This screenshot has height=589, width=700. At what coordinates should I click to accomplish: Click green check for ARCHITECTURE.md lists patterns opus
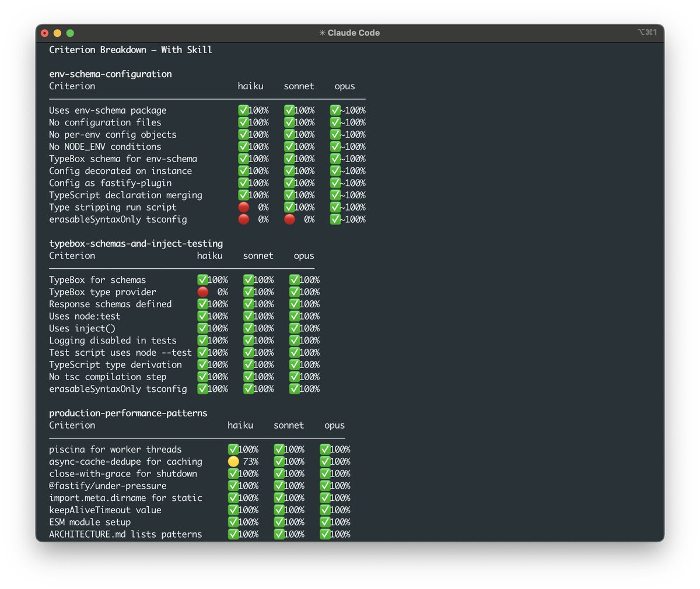tap(325, 534)
